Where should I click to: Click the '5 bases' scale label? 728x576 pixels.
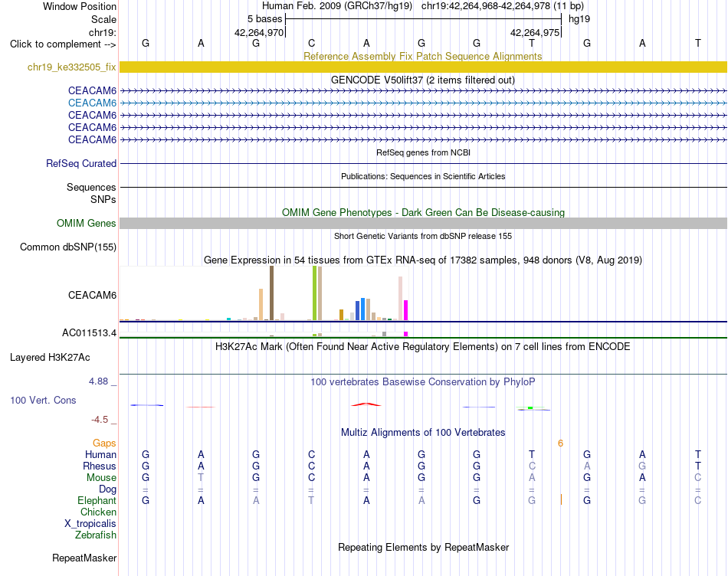pos(264,19)
